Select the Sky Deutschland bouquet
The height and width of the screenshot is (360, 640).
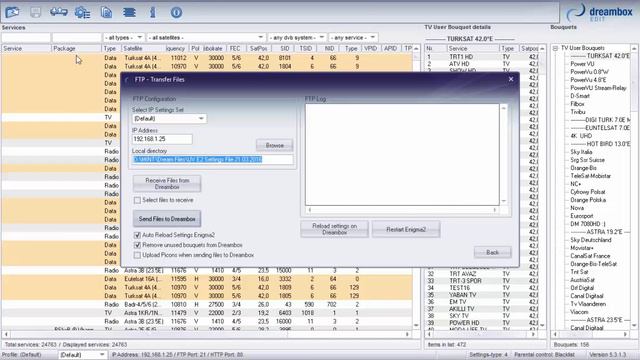pos(591,240)
